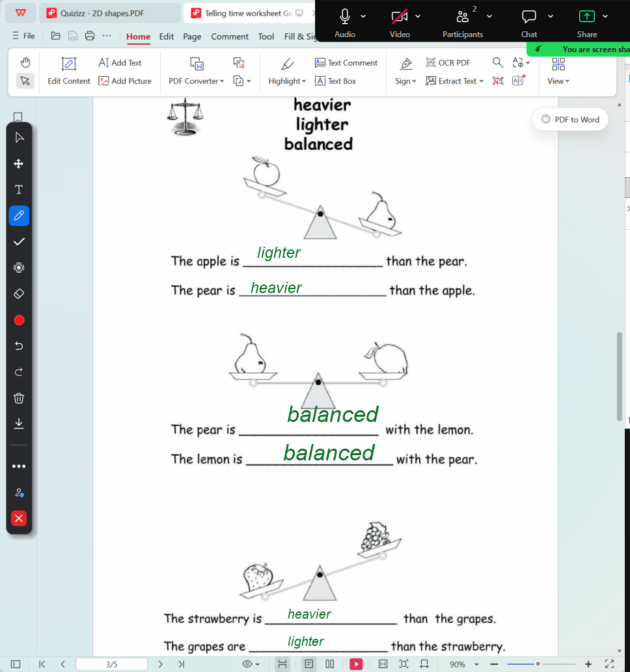
Task: Open Zoom Chat
Action: (529, 23)
